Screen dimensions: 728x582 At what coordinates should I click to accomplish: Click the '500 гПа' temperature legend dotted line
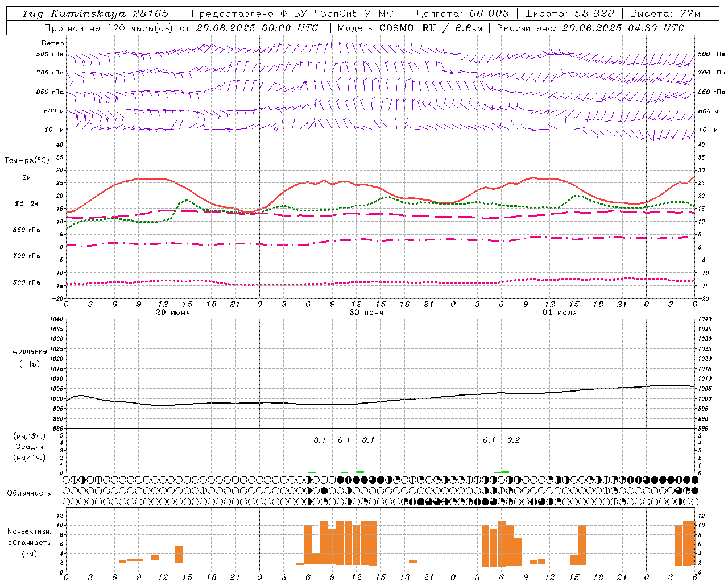25,289
